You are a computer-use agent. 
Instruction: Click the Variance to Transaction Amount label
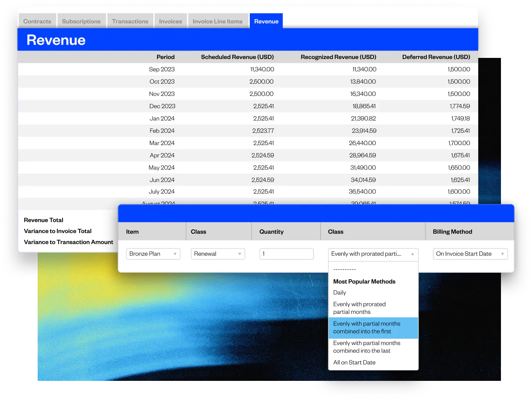coord(68,242)
